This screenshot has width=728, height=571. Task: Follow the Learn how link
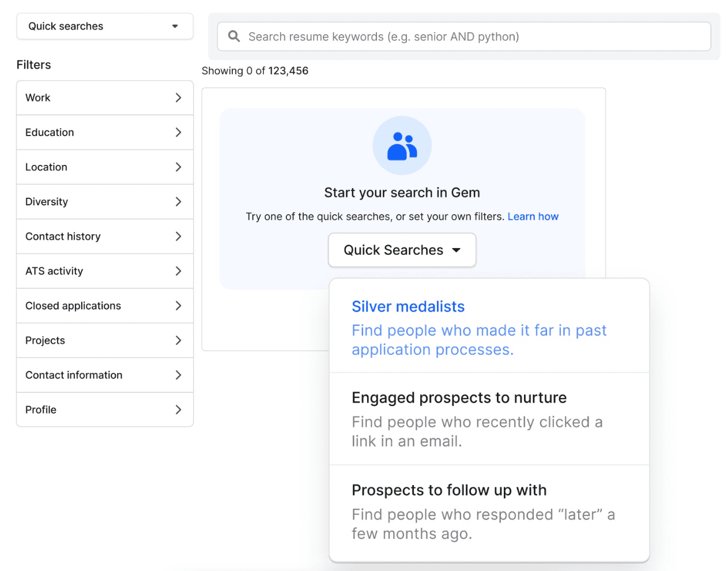point(533,217)
